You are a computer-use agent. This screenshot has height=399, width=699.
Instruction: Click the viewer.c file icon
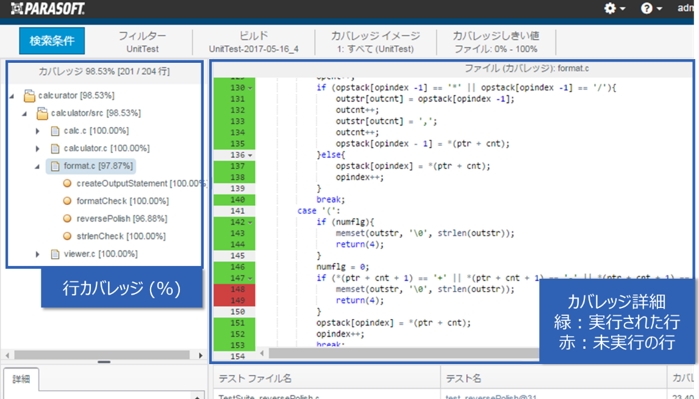pos(55,254)
